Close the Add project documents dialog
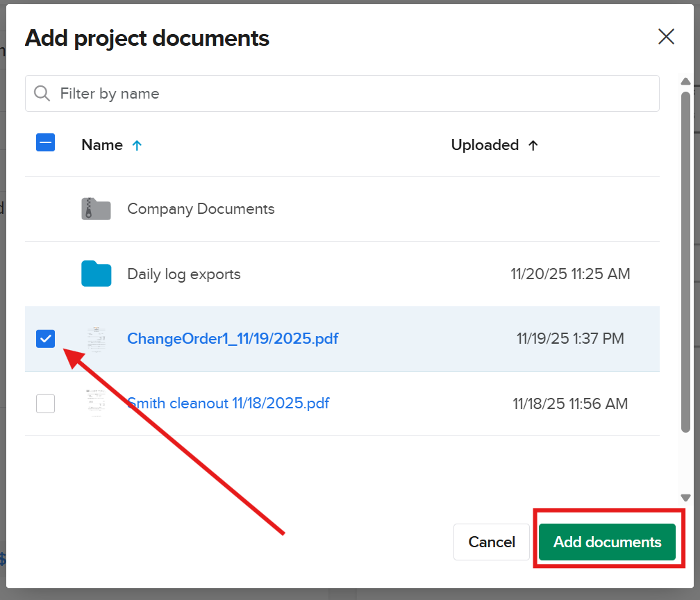The height and width of the screenshot is (600, 700). click(666, 37)
